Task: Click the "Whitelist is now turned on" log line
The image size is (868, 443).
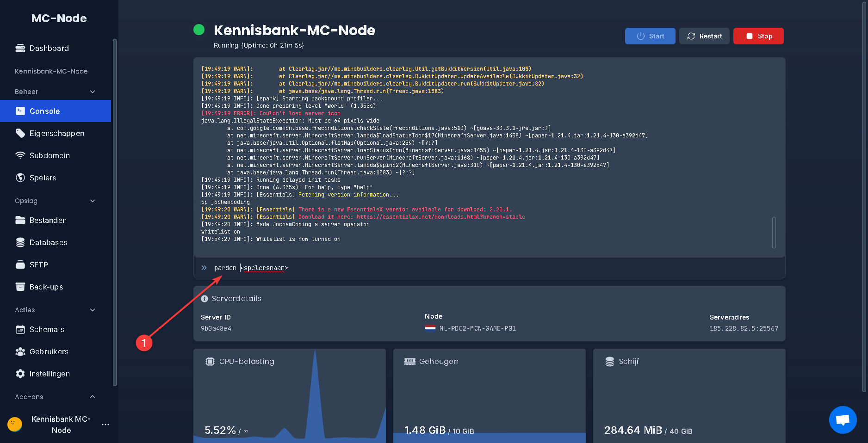Action: click(x=271, y=239)
